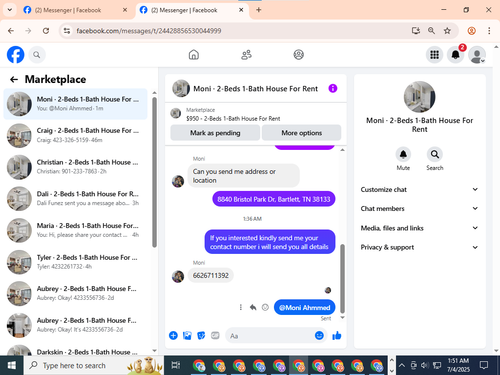Image resolution: width=500 pixels, height=375 pixels.
Task: Expand Privacy & support section
Action: 419,247
